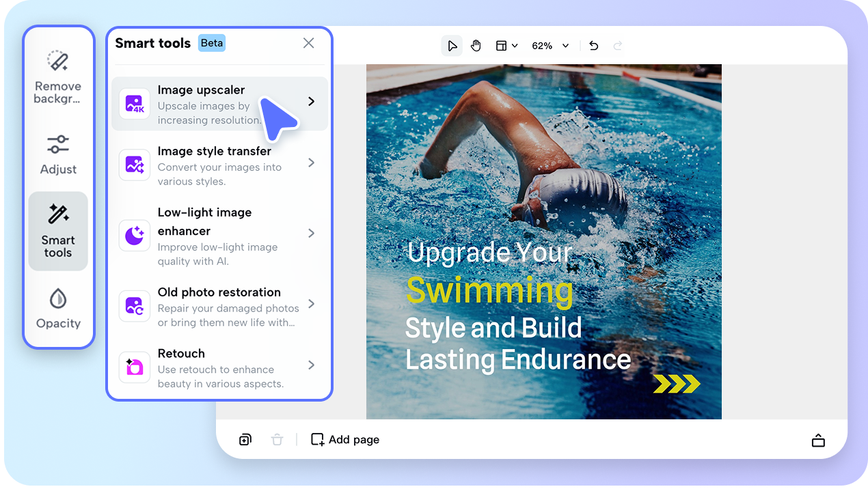Click the redo button
This screenshot has height=489, width=868.
[x=617, y=45]
